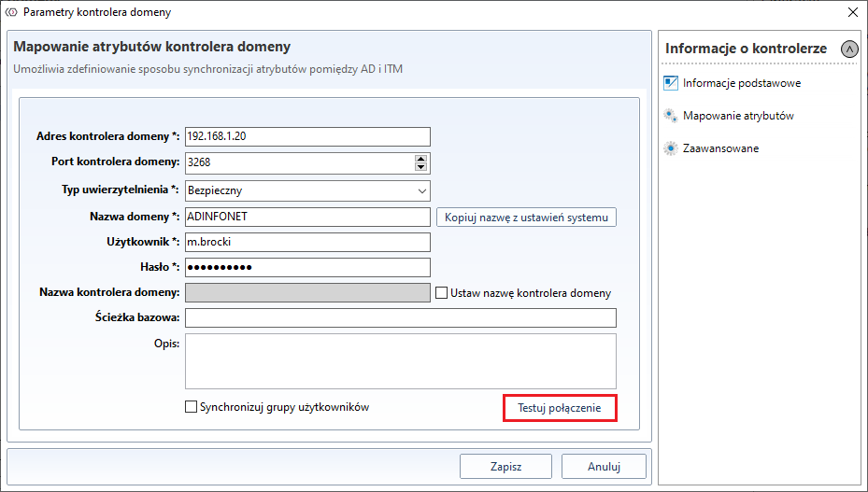Switch to Zaawansowane section
Image resolution: width=868 pixels, height=492 pixels.
click(720, 148)
